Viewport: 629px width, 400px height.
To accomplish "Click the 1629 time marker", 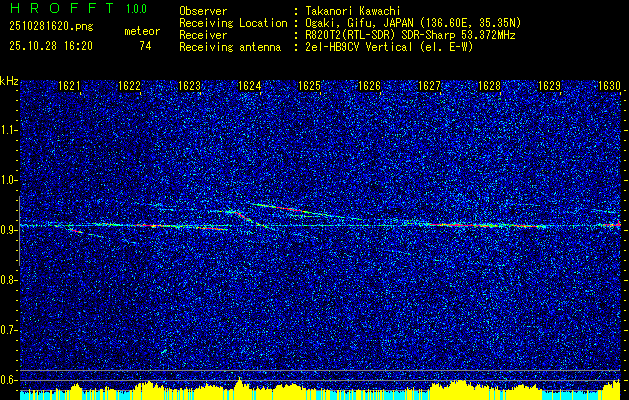I will [x=549, y=86].
